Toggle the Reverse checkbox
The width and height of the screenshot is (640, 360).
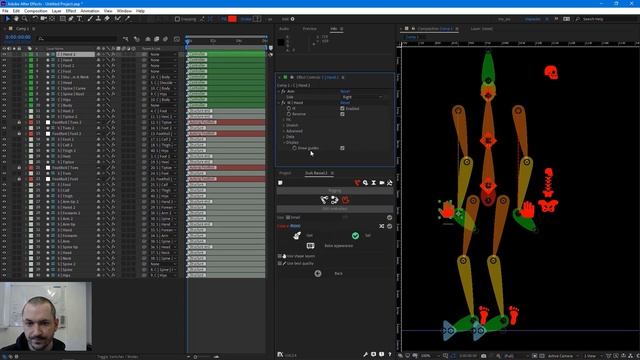(342, 114)
